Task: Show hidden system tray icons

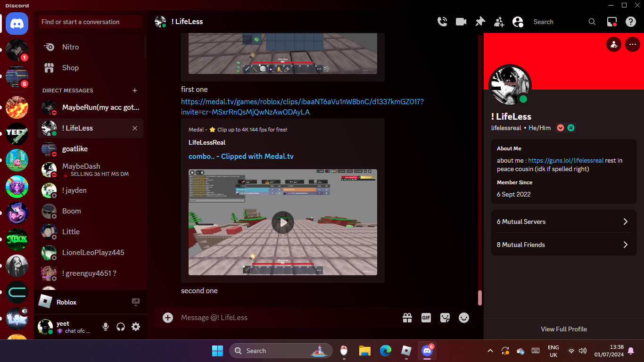Action: [490, 351]
